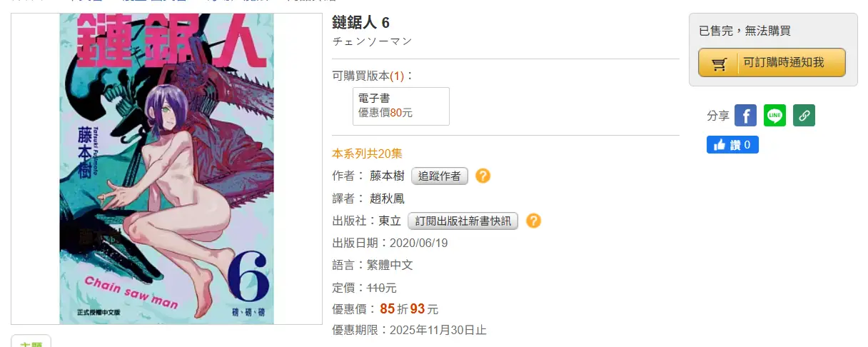Image resolution: width=868 pixels, height=347 pixels.
Task: Follow the author with 追蹤作者 button
Action: pyautogui.click(x=440, y=176)
